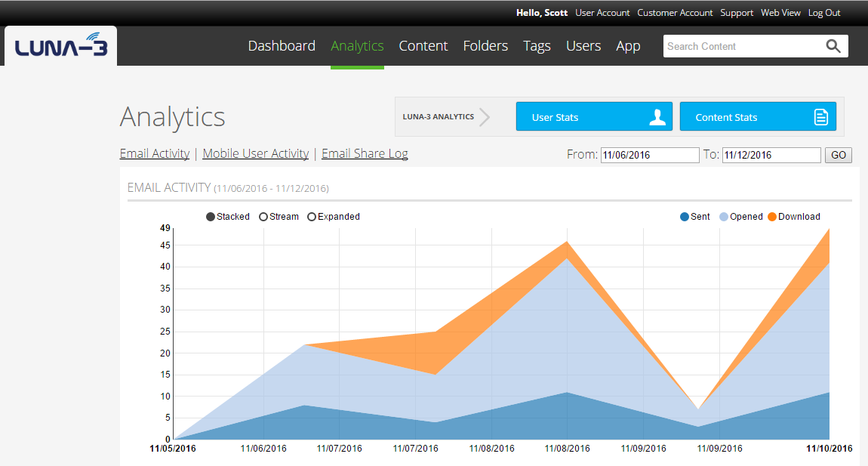868x466 pixels.
Task: Toggle the Download series in legend
Action: click(x=794, y=217)
